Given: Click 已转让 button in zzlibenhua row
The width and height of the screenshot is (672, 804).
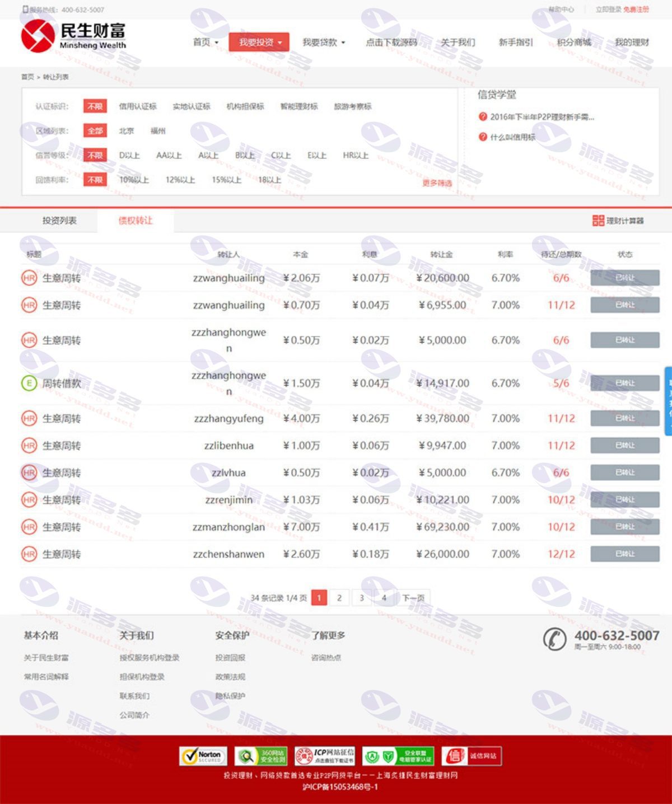Looking at the screenshot, I should (625, 446).
